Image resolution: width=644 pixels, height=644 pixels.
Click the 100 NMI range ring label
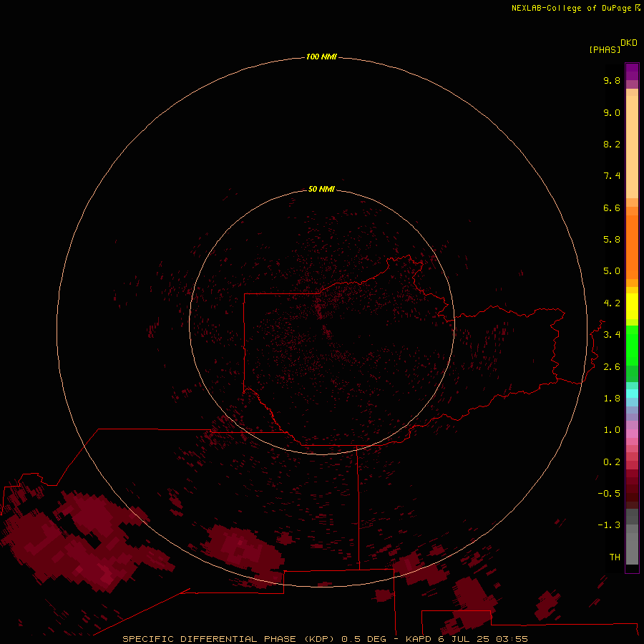pyautogui.click(x=321, y=57)
